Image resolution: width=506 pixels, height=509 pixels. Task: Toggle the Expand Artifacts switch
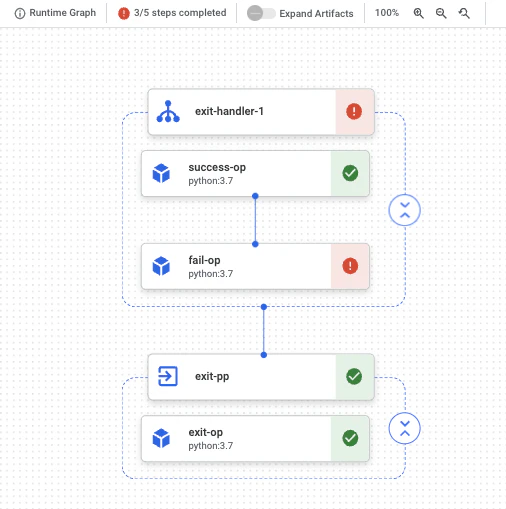[x=261, y=13]
